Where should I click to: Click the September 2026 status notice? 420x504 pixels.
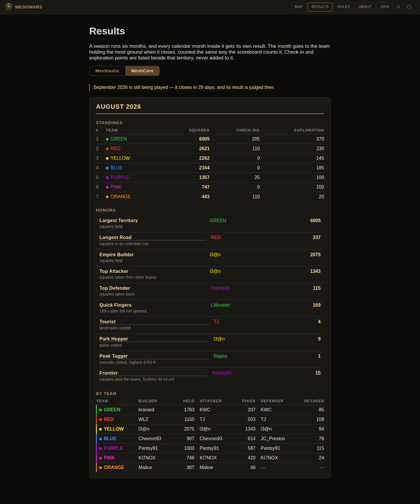tap(184, 87)
